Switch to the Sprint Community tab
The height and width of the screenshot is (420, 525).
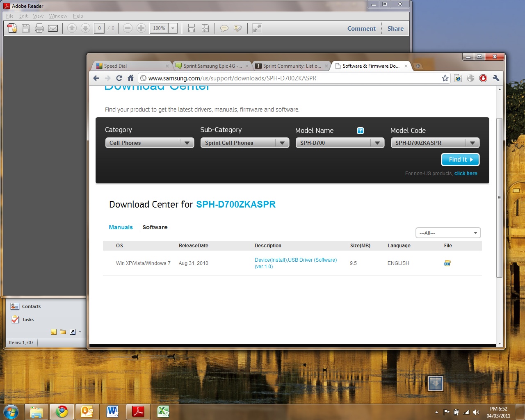point(292,66)
